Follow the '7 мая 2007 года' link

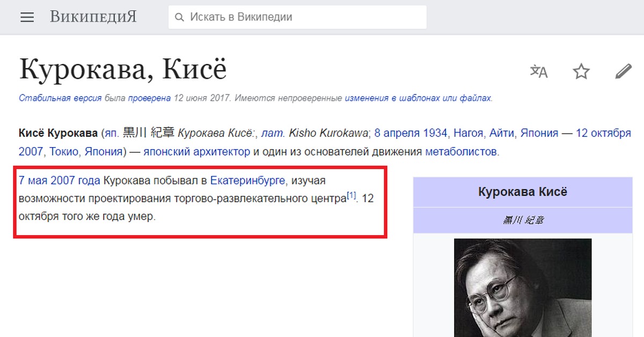[x=60, y=180]
